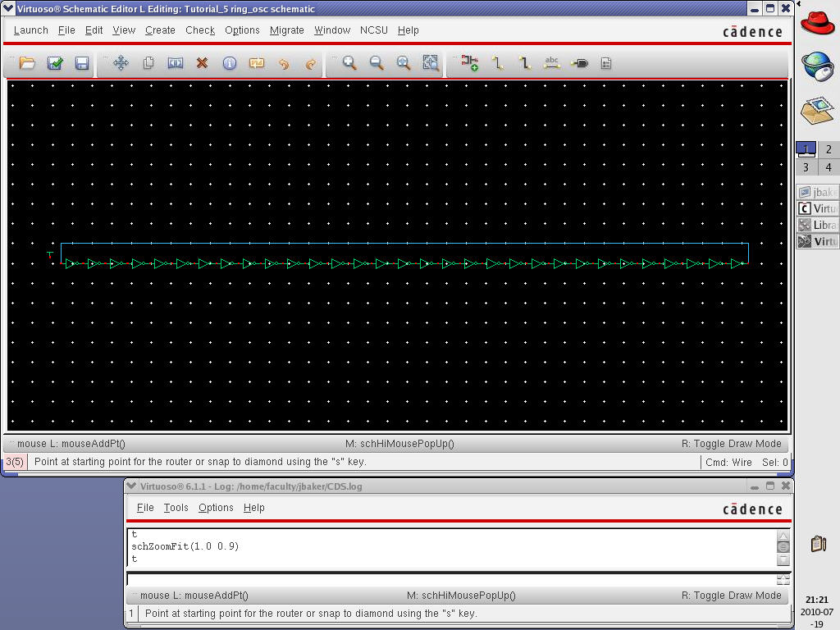Image resolution: width=840 pixels, height=630 pixels.
Task: Click the Library taskbar window button
Action: [818, 225]
